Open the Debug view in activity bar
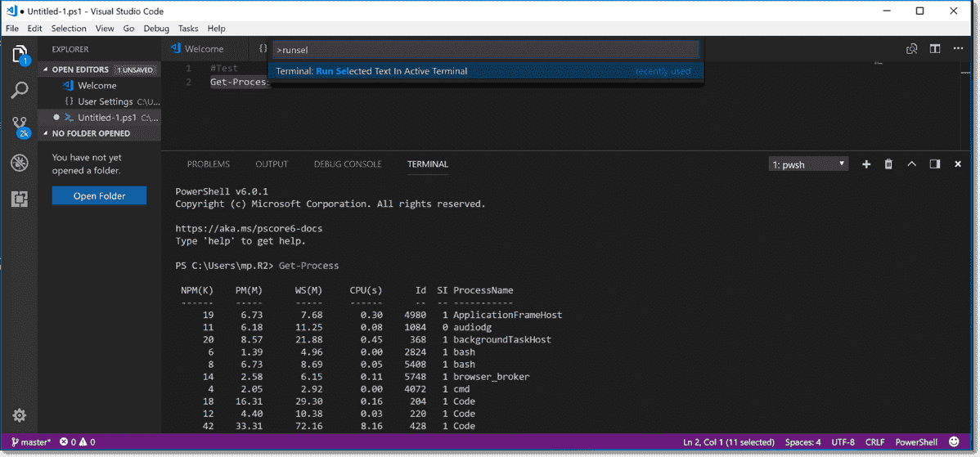The height and width of the screenshot is (457, 980). [20, 163]
